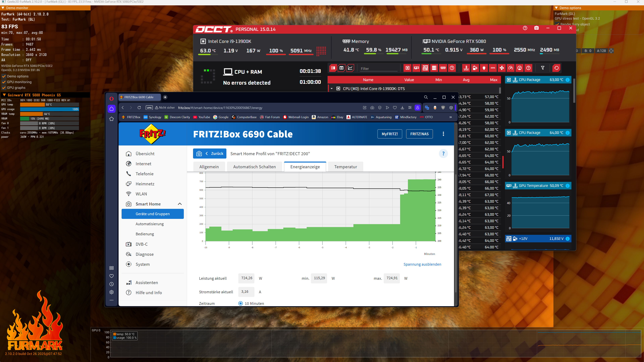Uncheck GPU monitoring in FurMark
644x362 pixels.
pyautogui.click(x=4, y=82)
